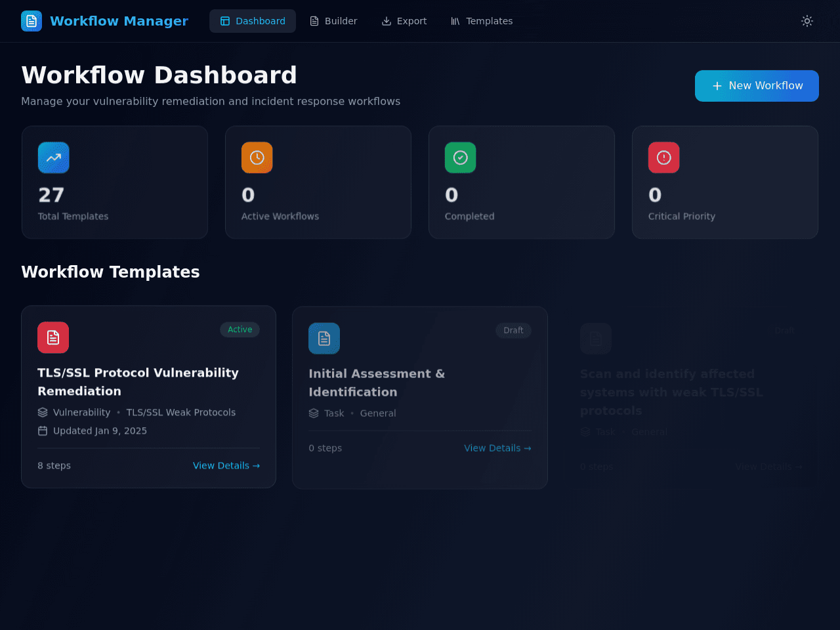Switch to the Builder tab

[333, 21]
